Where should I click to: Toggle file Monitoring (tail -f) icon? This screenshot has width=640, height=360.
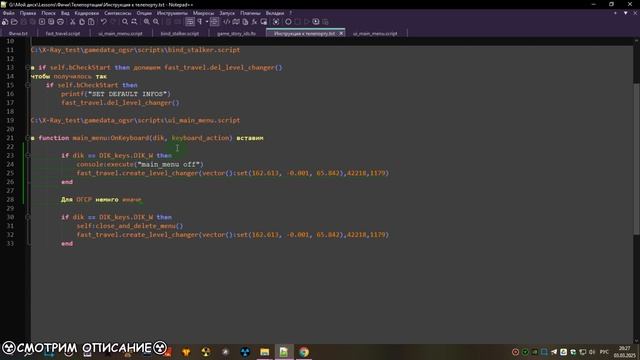click(x=276, y=22)
